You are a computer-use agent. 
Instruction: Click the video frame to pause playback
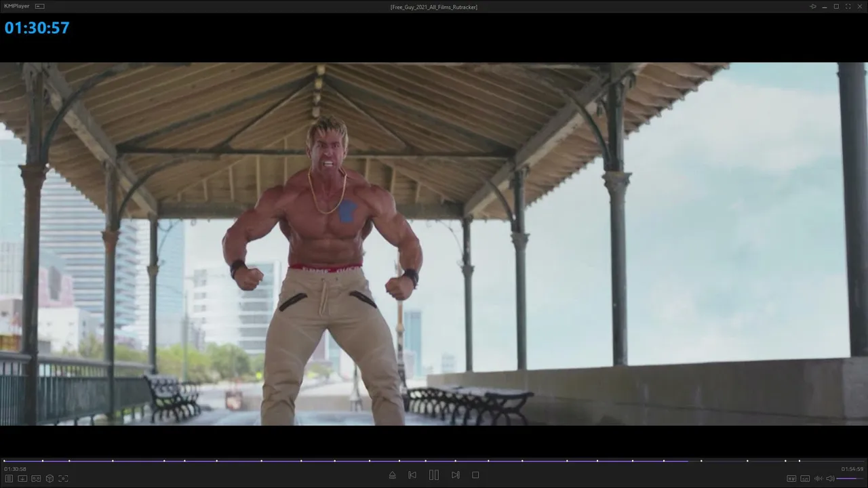tap(434, 244)
